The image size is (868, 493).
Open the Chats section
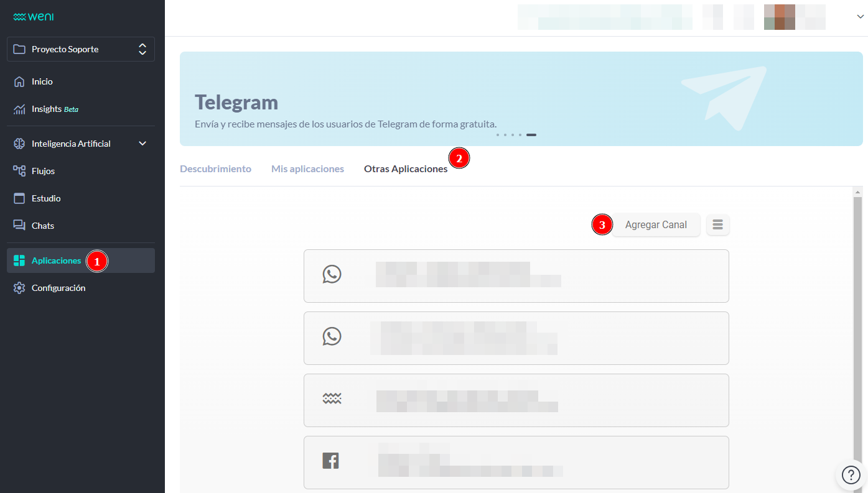pyautogui.click(x=81, y=226)
